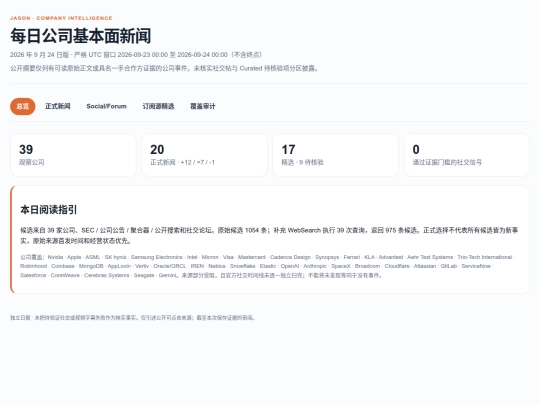The width and height of the screenshot is (540, 405).
Task: Click the 每日公司基本面新闻 page title
Action: coord(81,36)
